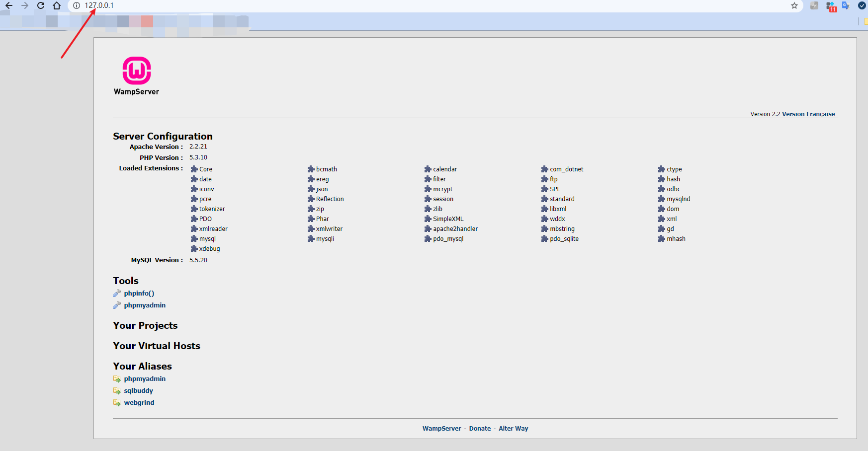This screenshot has height=451, width=868.
Task: Open the sqlbuddy alias link
Action: (139, 391)
